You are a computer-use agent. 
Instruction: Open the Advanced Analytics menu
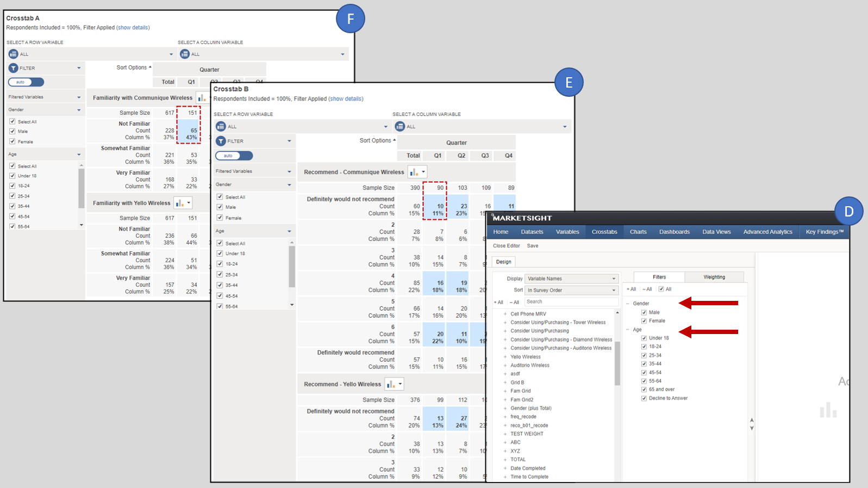tap(767, 232)
